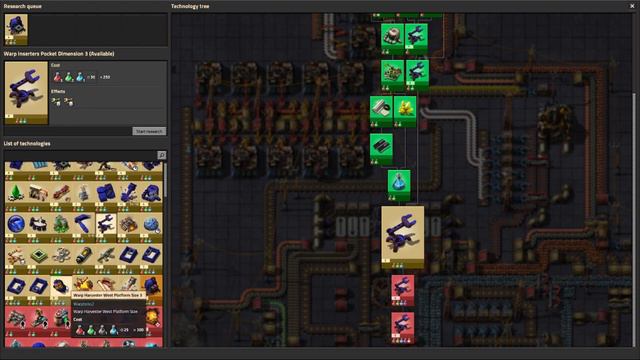Open the stone furnace green tree node
640x360 pixels.
click(x=392, y=39)
